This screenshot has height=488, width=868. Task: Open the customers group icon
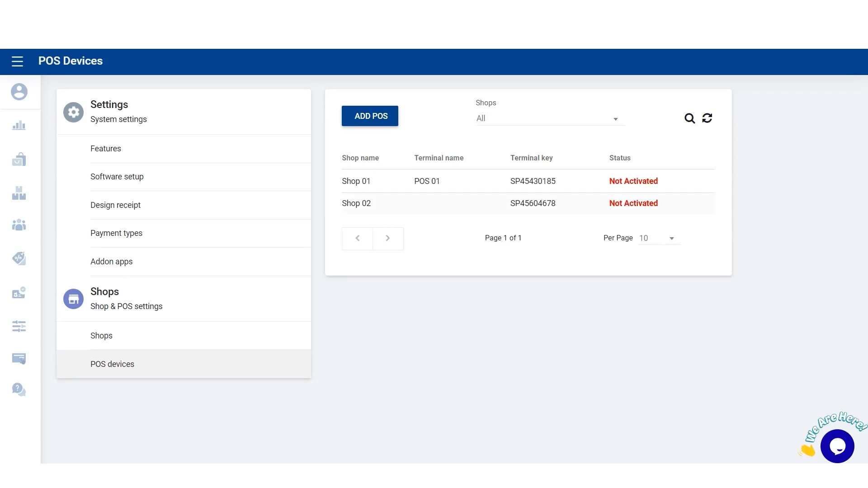(19, 225)
